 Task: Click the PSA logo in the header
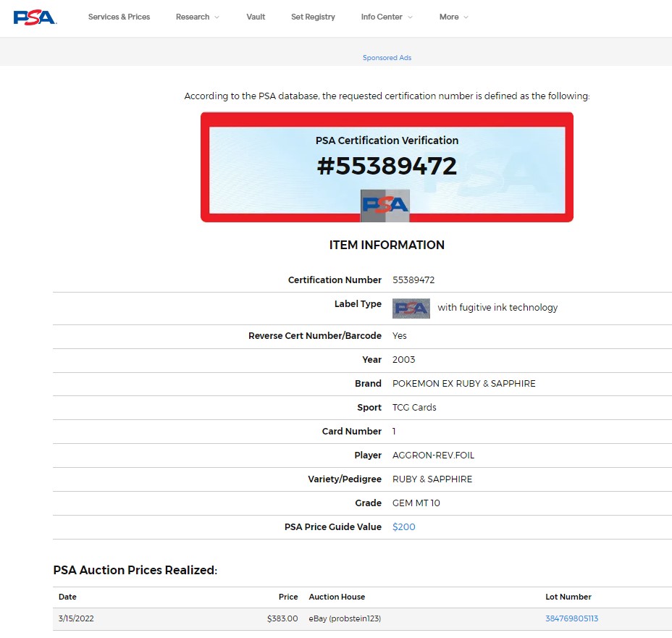[x=35, y=17]
